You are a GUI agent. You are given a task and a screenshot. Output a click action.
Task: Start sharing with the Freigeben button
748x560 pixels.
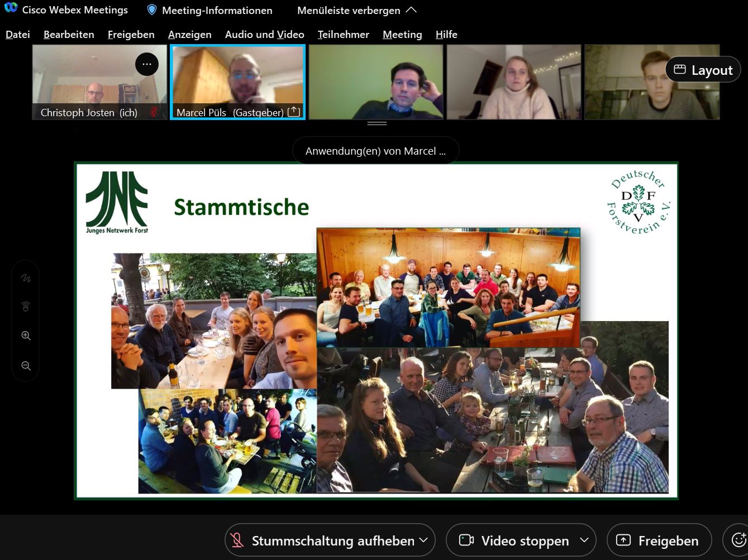(659, 540)
